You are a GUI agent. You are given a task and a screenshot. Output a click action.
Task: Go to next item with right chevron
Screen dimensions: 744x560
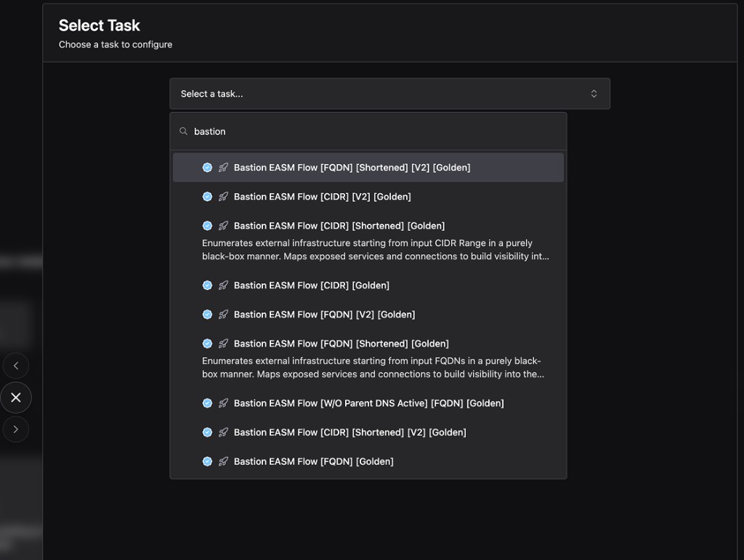tap(16, 429)
